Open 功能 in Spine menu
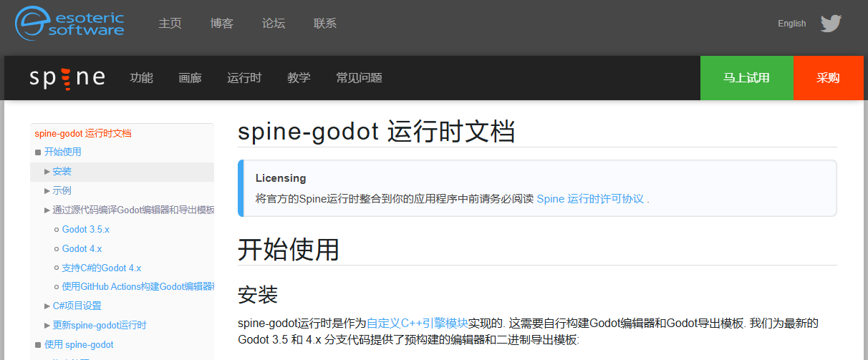The width and height of the screenshot is (868, 360). 142,78
